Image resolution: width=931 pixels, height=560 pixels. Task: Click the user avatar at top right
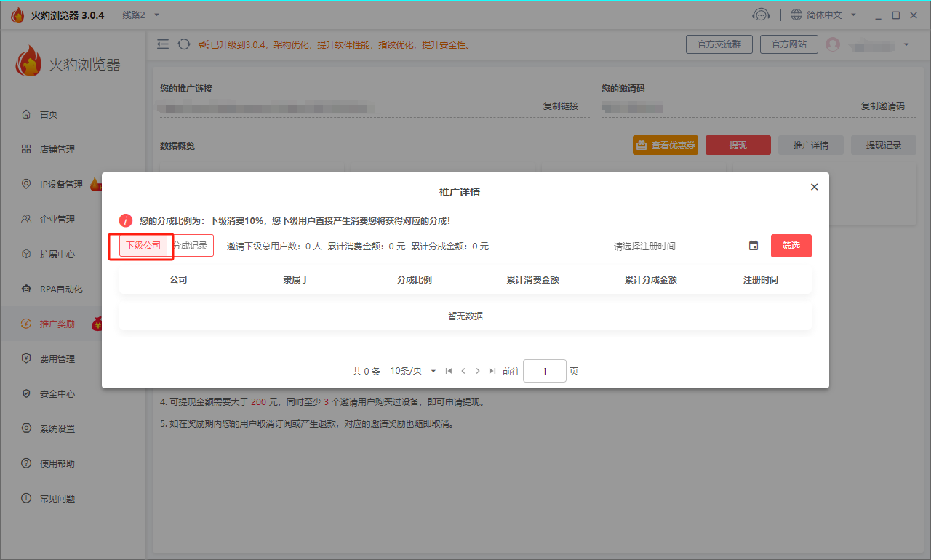[x=834, y=44]
